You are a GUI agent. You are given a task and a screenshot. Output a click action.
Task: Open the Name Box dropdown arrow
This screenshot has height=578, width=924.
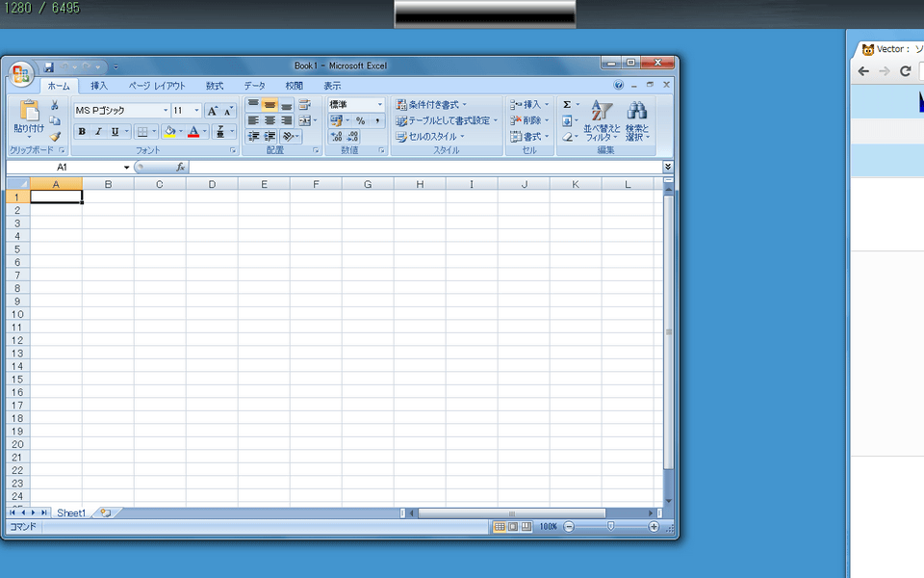click(126, 168)
